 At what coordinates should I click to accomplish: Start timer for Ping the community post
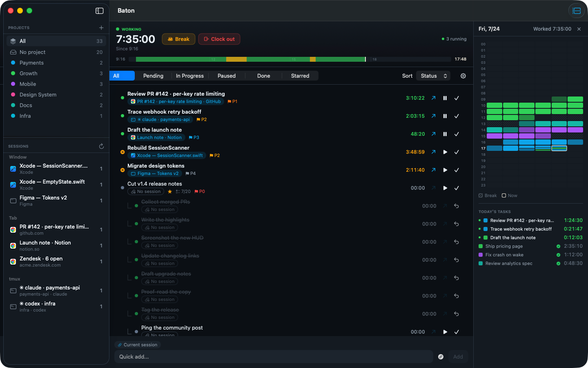click(x=445, y=332)
